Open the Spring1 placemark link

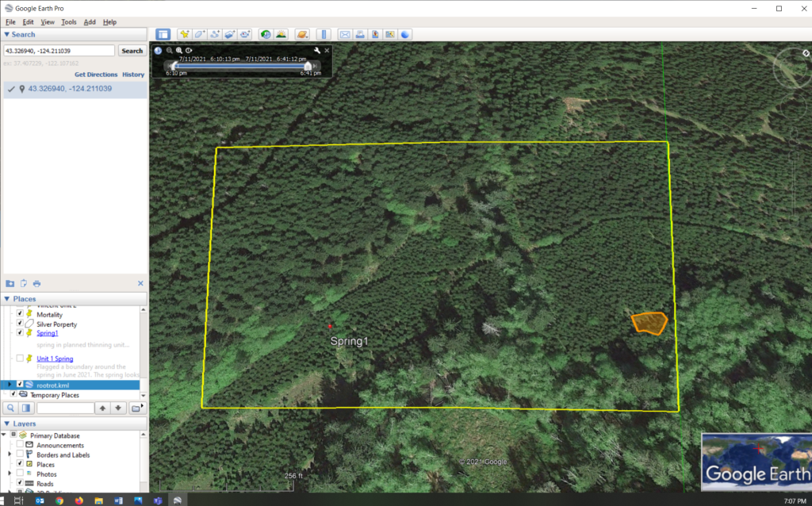pos(47,333)
